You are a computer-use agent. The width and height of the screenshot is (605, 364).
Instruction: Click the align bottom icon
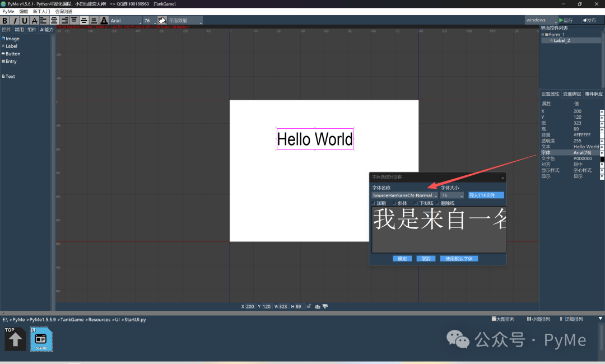tap(94, 20)
